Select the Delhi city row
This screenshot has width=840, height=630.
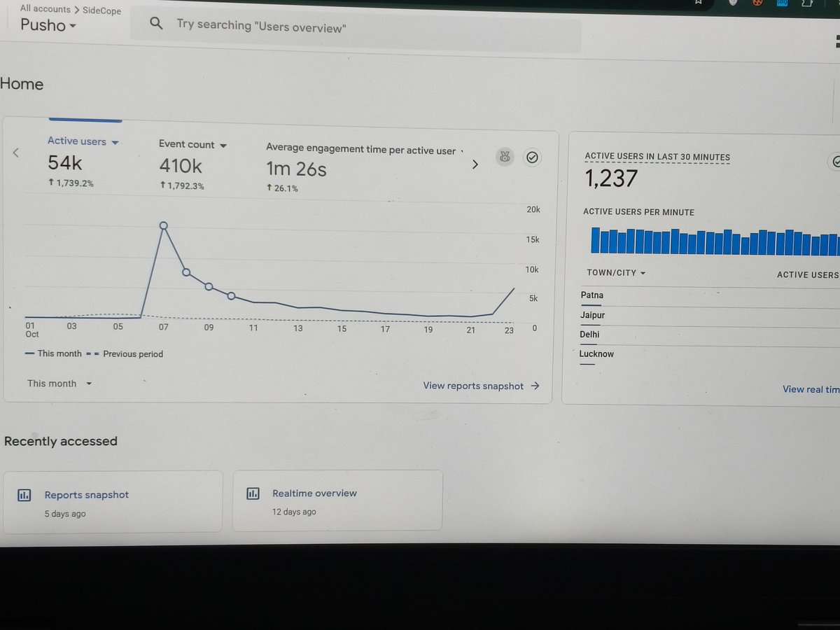tap(710, 335)
